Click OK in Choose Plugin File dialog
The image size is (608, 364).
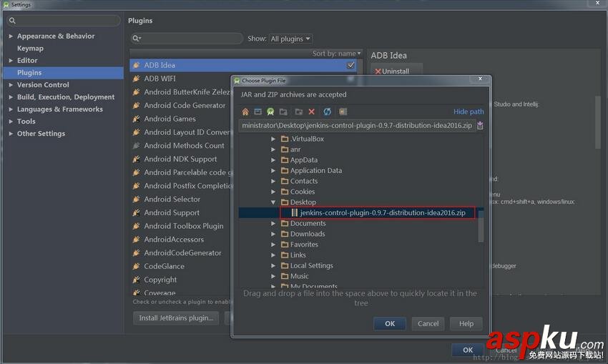click(390, 324)
